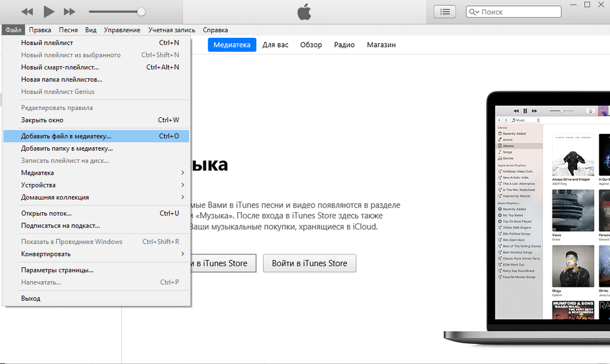Switch to the Обзор tab
Image resolution: width=610 pixels, height=364 pixels.
click(x=311, y=45)
